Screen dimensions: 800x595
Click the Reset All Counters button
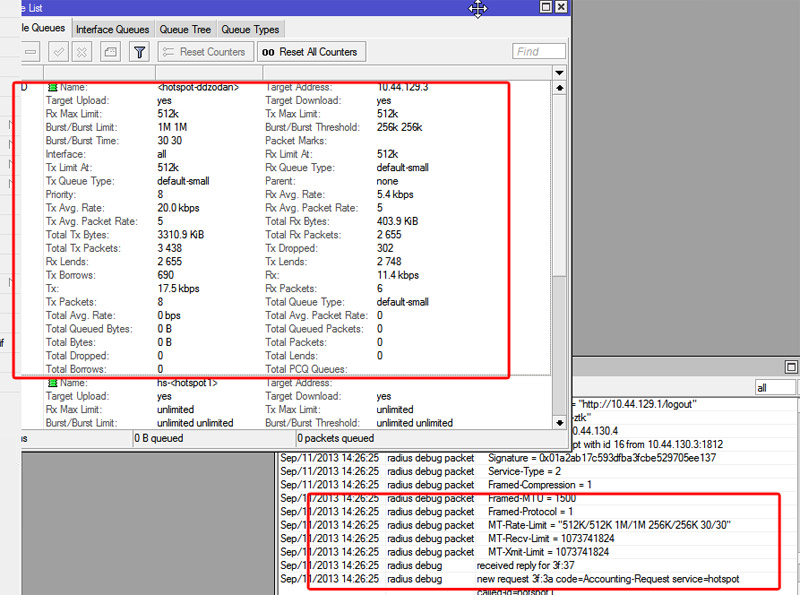click(x=311, y=52)
